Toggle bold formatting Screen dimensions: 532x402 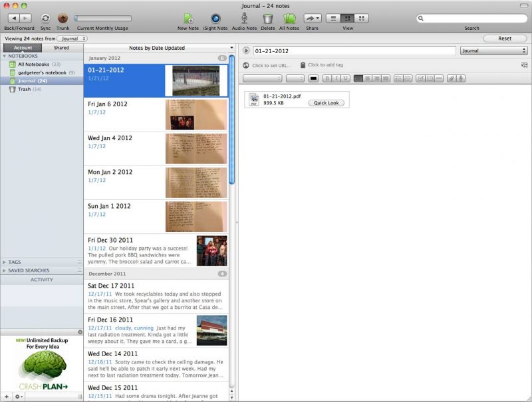[327, 79]
